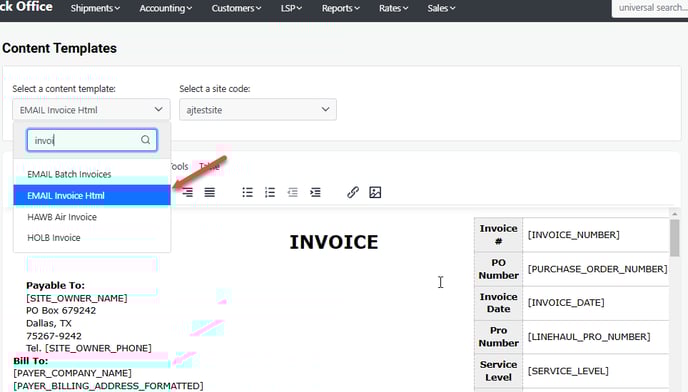Choose EMAIL Invoice Html option
Image resolution: width=688 pixels, height=392 pixels.
coord(92,195)
